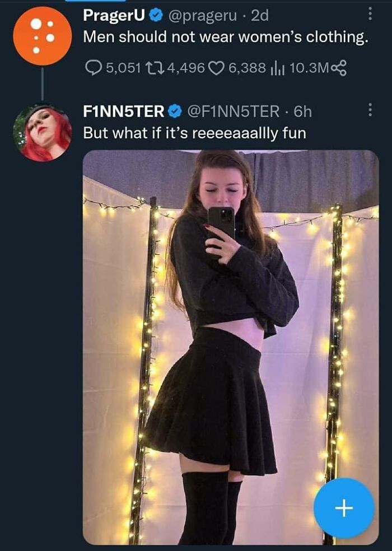Click the verified badge beside F1NN5TER
The height and width of the screenshot is (551, 392).
tap(174, 111)
